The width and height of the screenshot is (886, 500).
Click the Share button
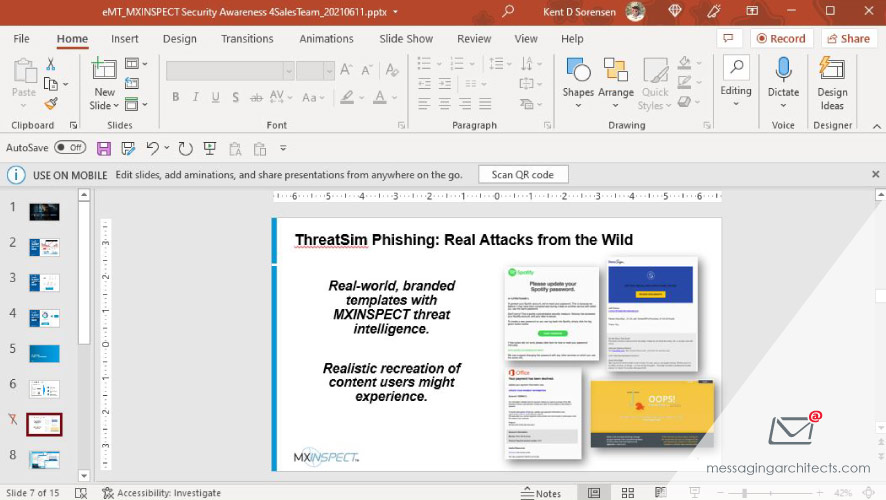[x=848, y=39]
